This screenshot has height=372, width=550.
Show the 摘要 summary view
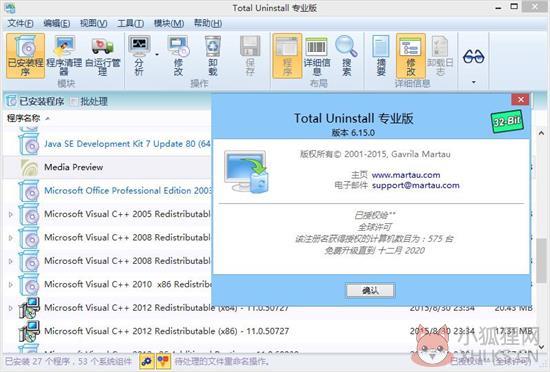click(381, 55)
